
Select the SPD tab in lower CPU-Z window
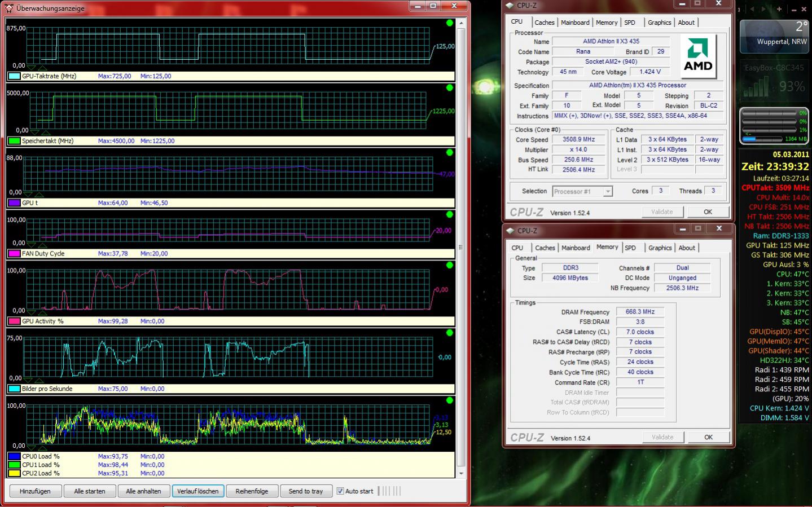[x=630, y=248]
